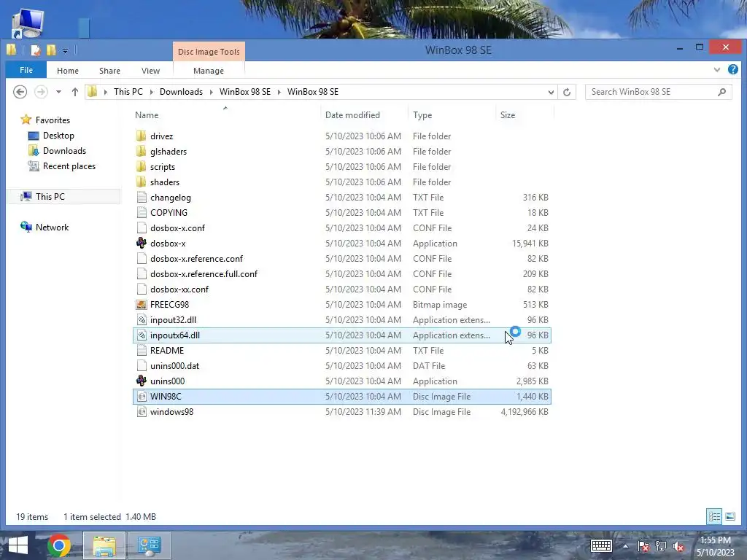Sort files by Date modified column
Viewport: 747px width, 560px height.
coord(352,115)
